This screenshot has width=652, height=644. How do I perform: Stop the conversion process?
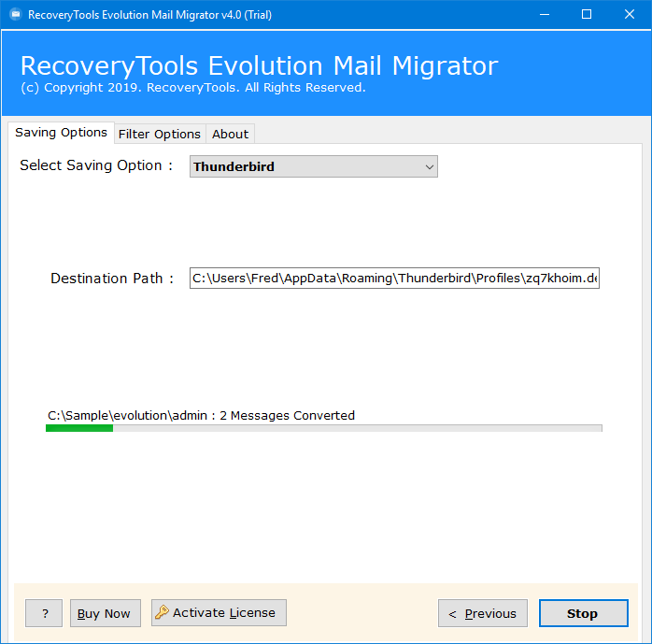click(x=584, y=613)
